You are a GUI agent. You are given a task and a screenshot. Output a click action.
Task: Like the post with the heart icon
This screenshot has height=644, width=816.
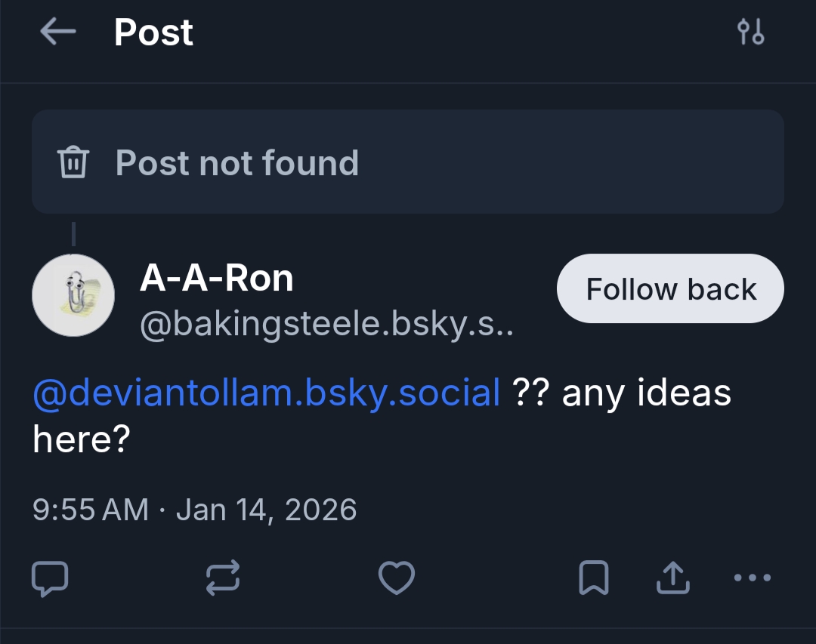click(x=396, y=578)
